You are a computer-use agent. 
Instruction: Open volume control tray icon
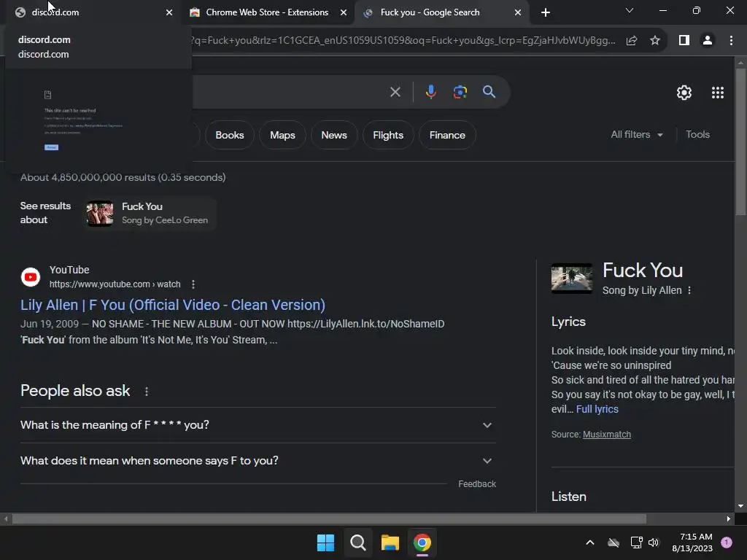pos(654,542)
